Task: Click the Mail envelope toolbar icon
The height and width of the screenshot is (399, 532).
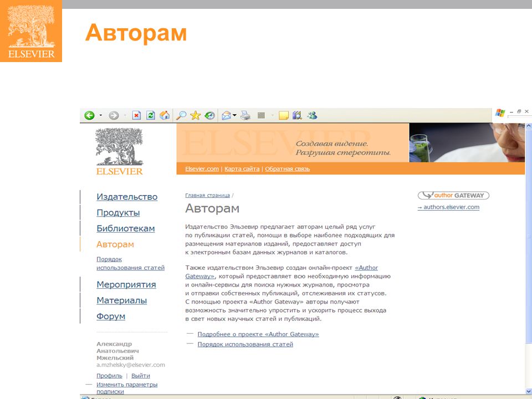Action: click(226, 116)
